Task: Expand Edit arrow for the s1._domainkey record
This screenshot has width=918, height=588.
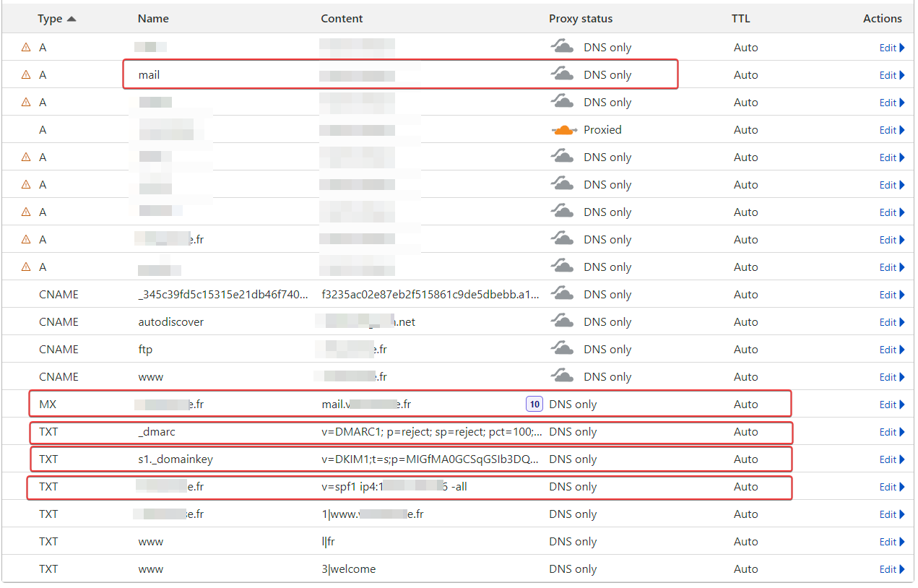Action: [x=902, y=459]
